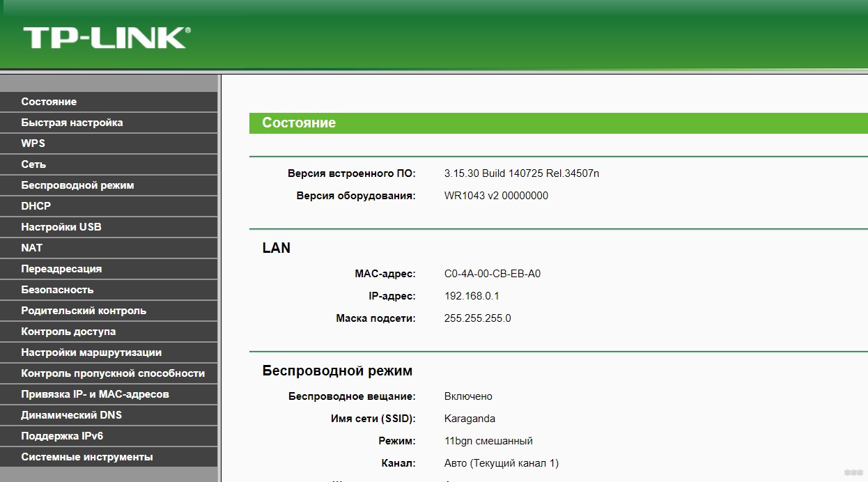Click the Авто (Текущий канал 1) value
The height and width of the screenshot is (482, 868).
point(502,463)
